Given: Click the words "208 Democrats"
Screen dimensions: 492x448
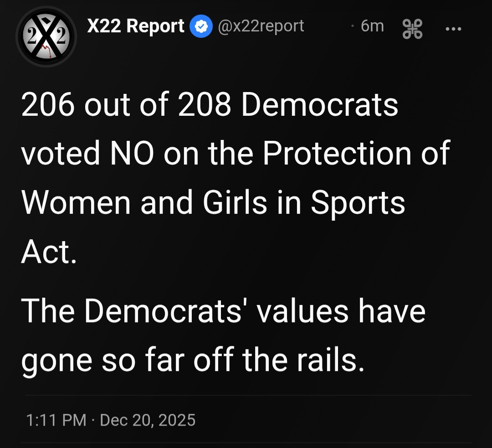Looking at the screenshot, I should (x=288, y=105).
